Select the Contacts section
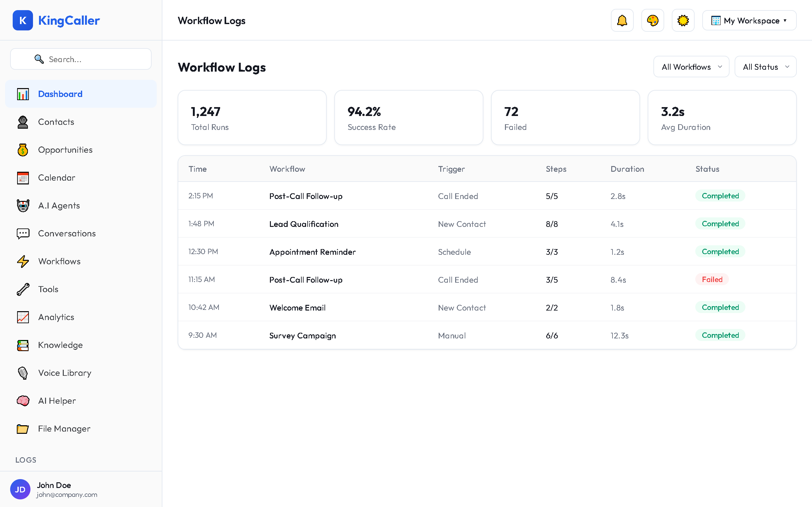This screenshot has width=812, height=507. click(56, 122)
